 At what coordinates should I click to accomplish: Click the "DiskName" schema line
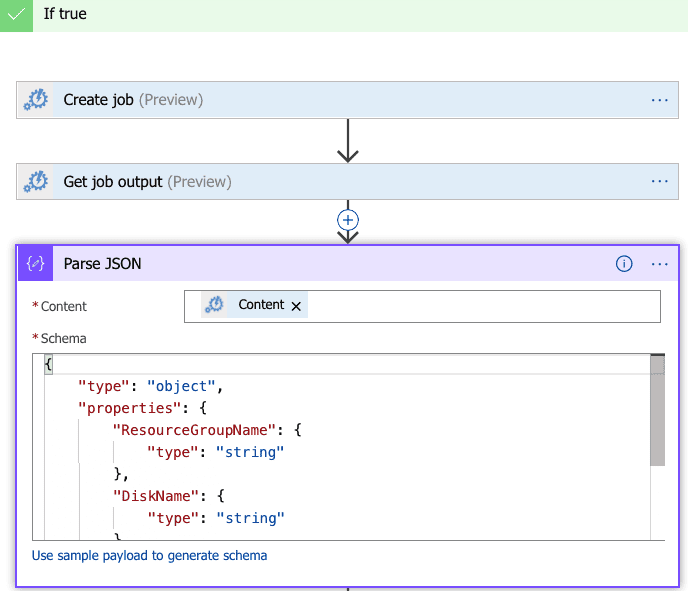pyautogui.click(x=169, y=496)
